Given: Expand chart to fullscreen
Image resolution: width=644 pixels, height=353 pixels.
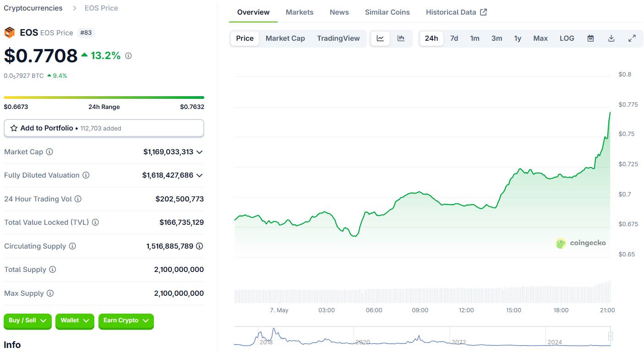Looking at the screenshot, I should (632, 38).
